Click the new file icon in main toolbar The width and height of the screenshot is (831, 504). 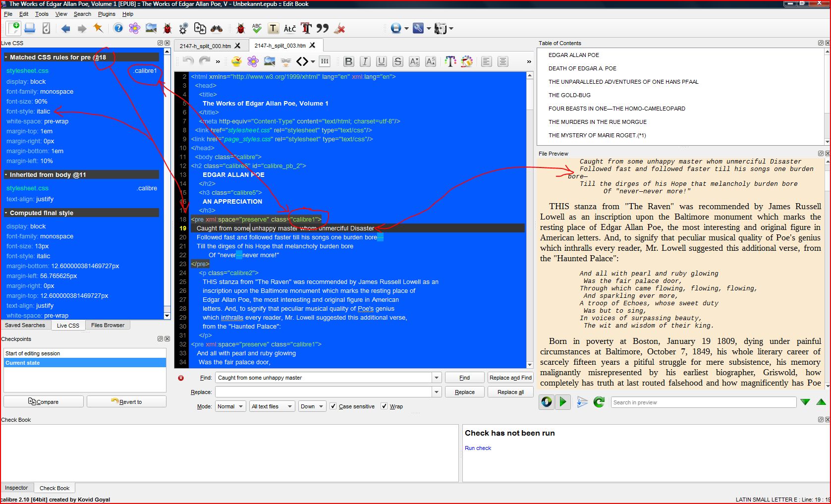tap(13, 28)
